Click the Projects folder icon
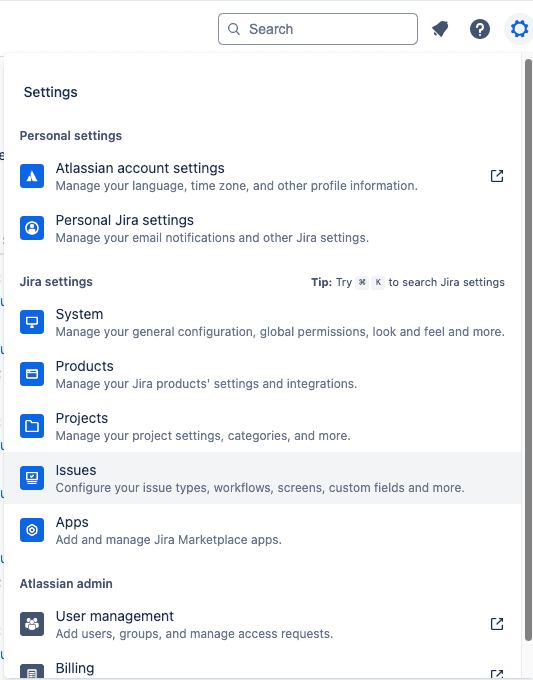Screen dimensions: 533x680 coord(32,426)
